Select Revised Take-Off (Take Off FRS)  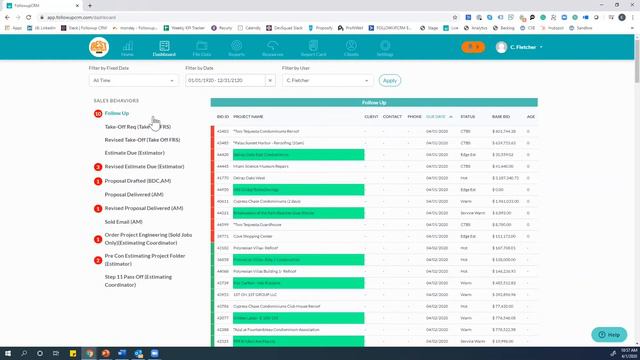142,140
